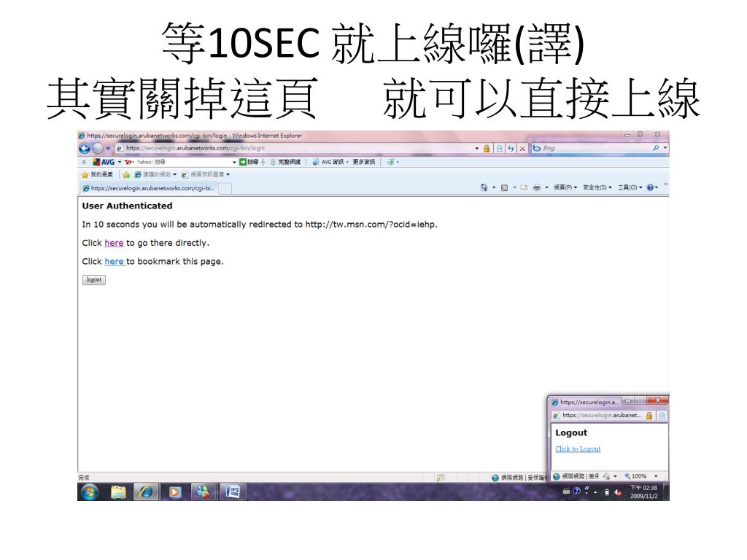Click 'here' link to bookmark this page
This screenshot has height=560, width=747.
[x=114, y=262]
